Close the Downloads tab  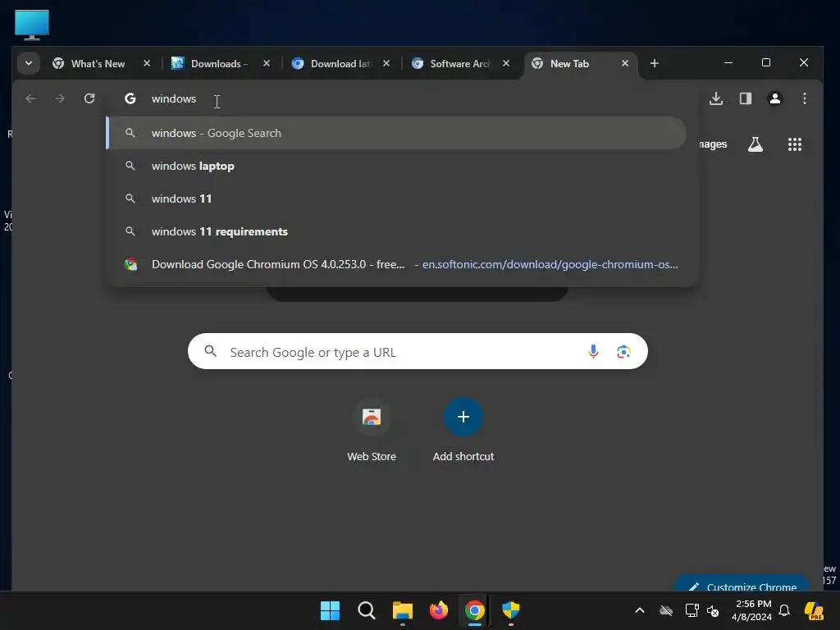click(267, 63)
